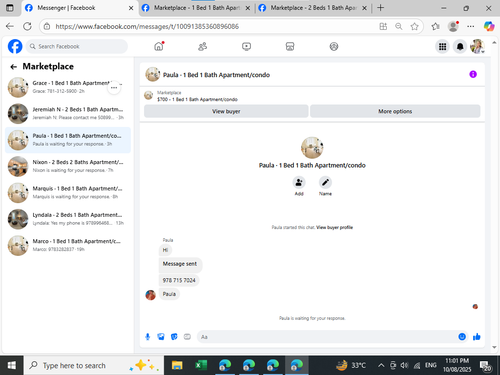Click the $700 listing title line
500x375 pixels.
click(197, 99)
